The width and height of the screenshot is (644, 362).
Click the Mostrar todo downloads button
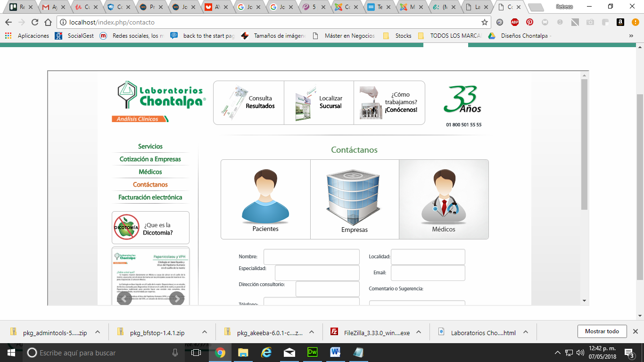[x=602, y=331]
